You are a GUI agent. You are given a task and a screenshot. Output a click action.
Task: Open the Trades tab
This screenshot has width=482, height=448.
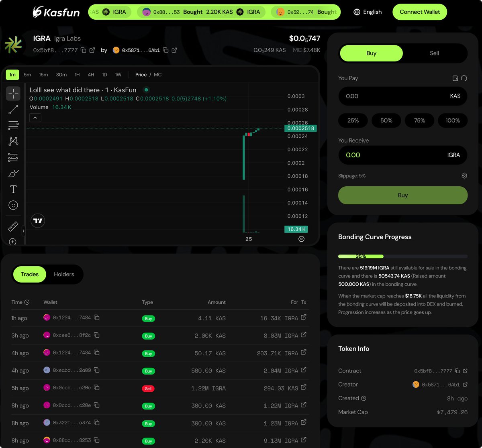click(30, 275)
